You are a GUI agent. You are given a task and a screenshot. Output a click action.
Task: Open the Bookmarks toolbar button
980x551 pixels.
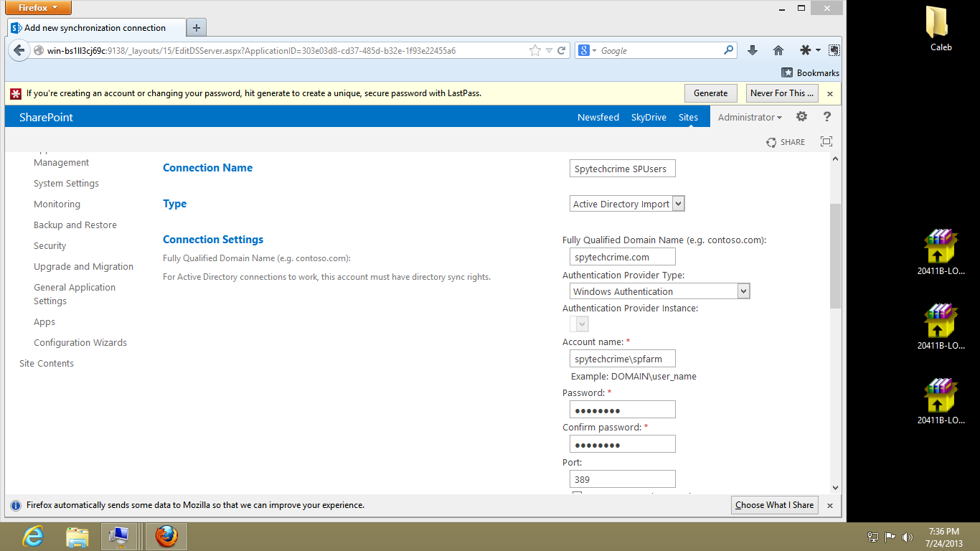(x=811, y=72)
